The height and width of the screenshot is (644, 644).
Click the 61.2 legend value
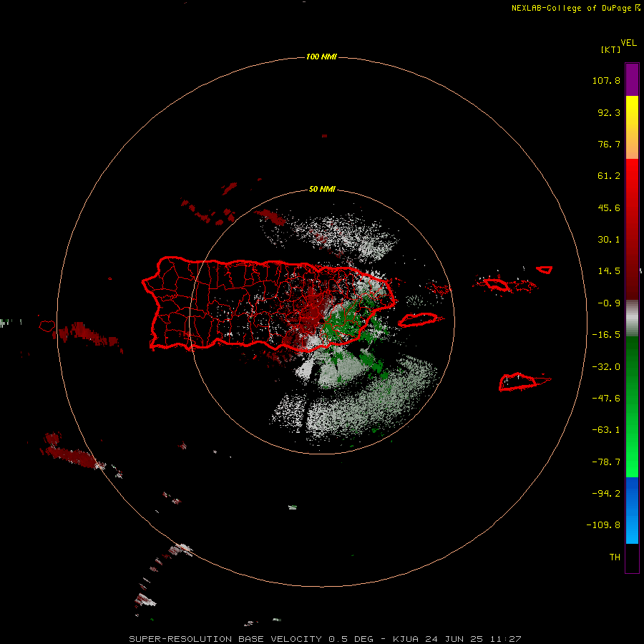tap(609, 176)
